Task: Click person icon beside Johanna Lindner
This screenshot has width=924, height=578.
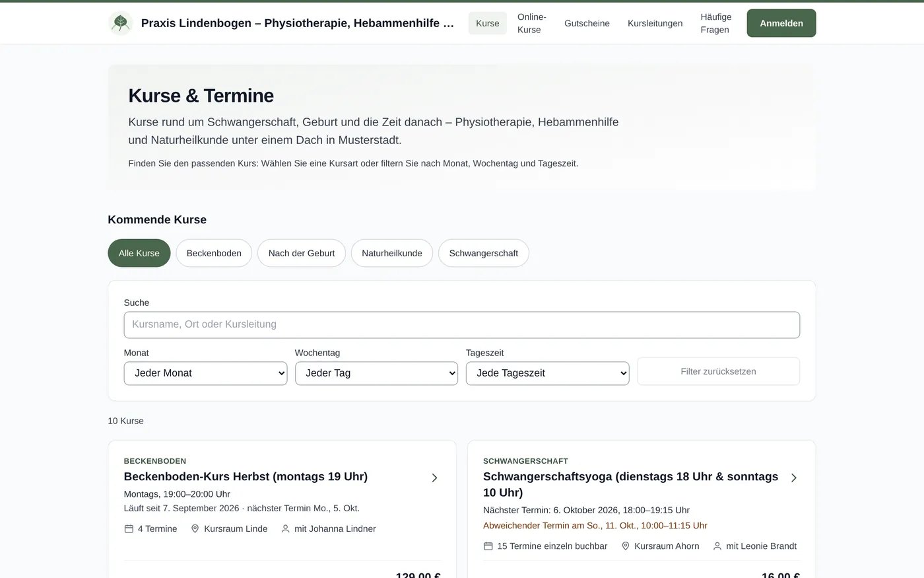Action: coord(285,529)
